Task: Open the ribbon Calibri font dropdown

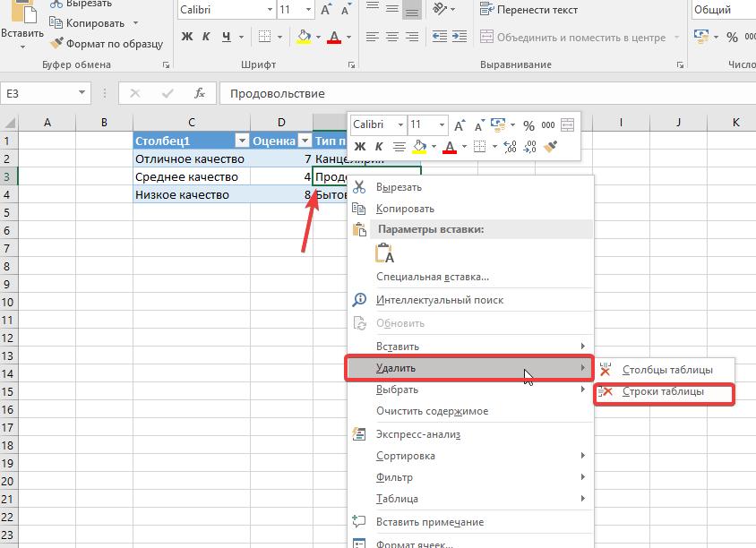Action: click(270, 10)
